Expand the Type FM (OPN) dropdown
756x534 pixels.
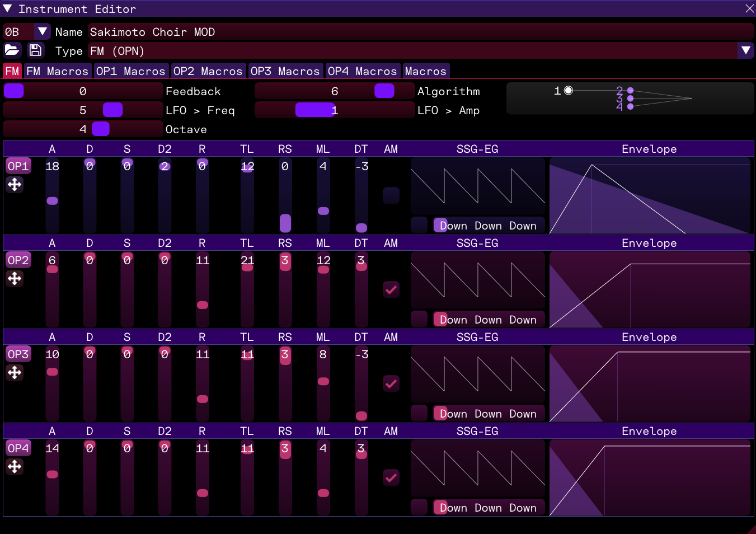745,51
